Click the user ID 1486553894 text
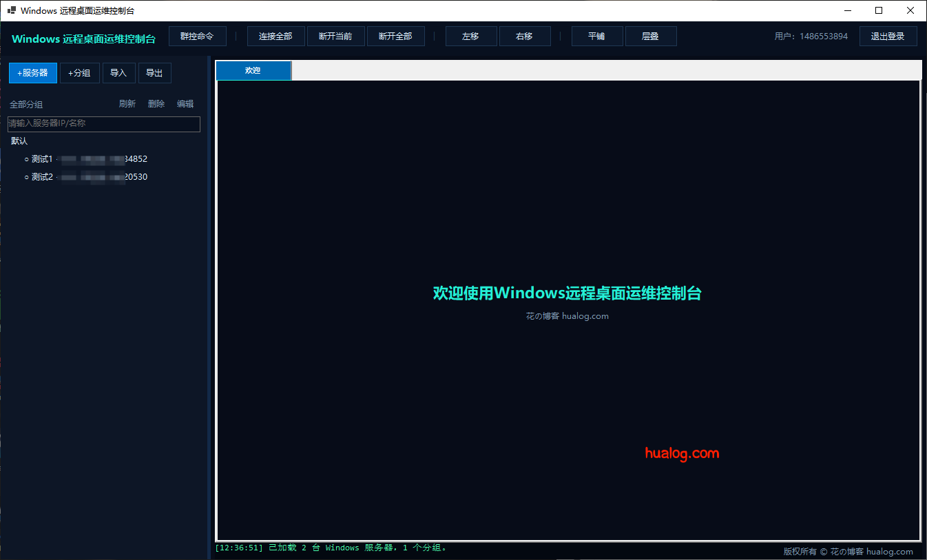Image resolution: width=927 pixels, height=560 pixels. point(824,37)
